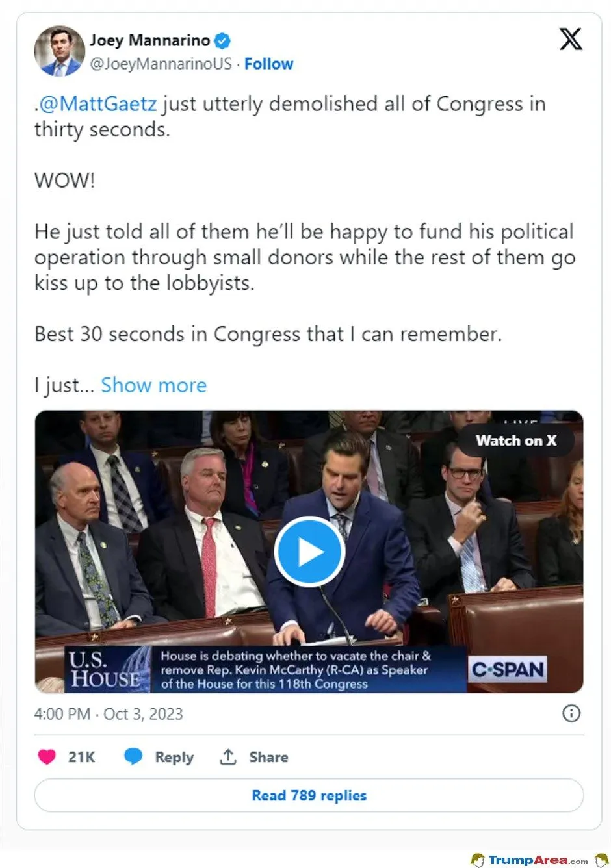611x868 pixels.
Task: Expand the tweet with Show more
Action: click(x=153, y=385)
